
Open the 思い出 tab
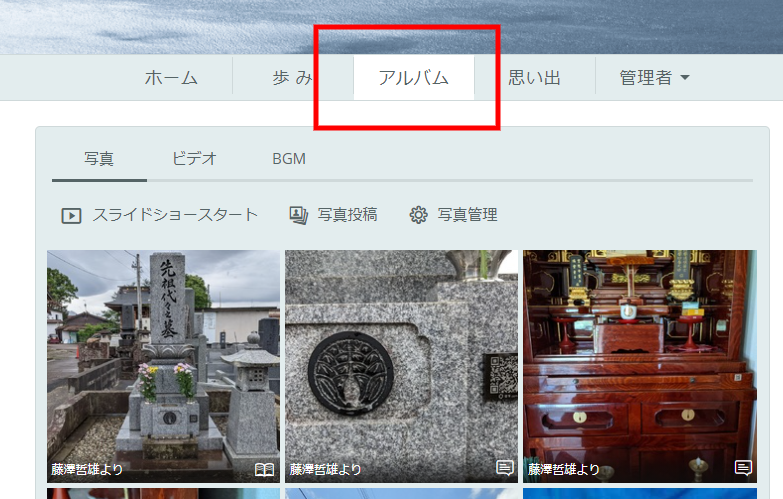(535, 78)
